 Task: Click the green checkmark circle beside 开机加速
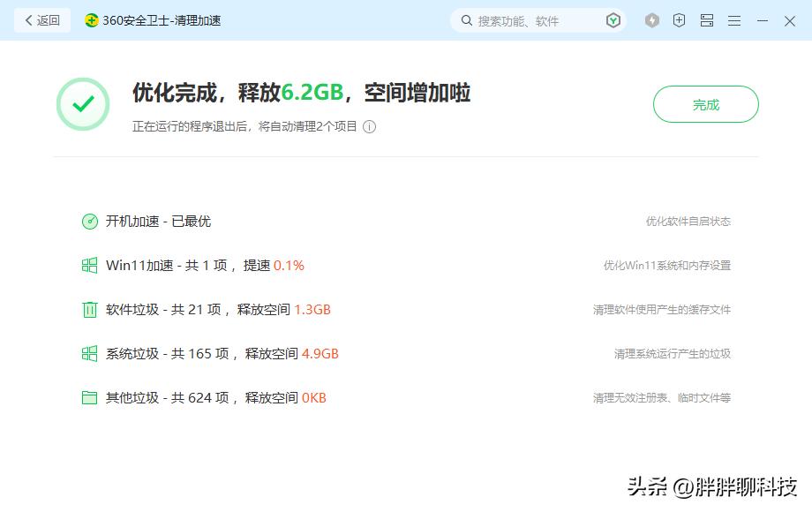pyautogui.click(x=89, y=222)
